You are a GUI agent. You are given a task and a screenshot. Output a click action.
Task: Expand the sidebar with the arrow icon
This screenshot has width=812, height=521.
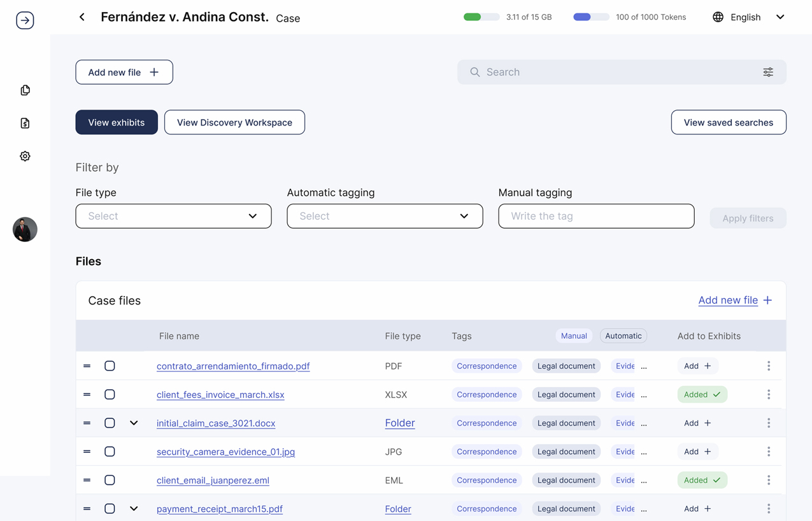pos(25,20)
